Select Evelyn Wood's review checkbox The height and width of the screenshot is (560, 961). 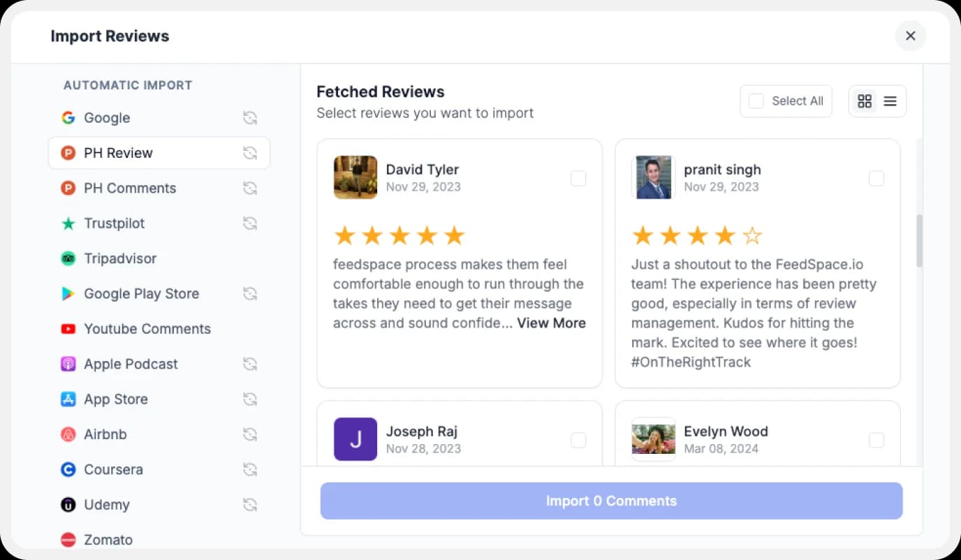coord(876,441)
